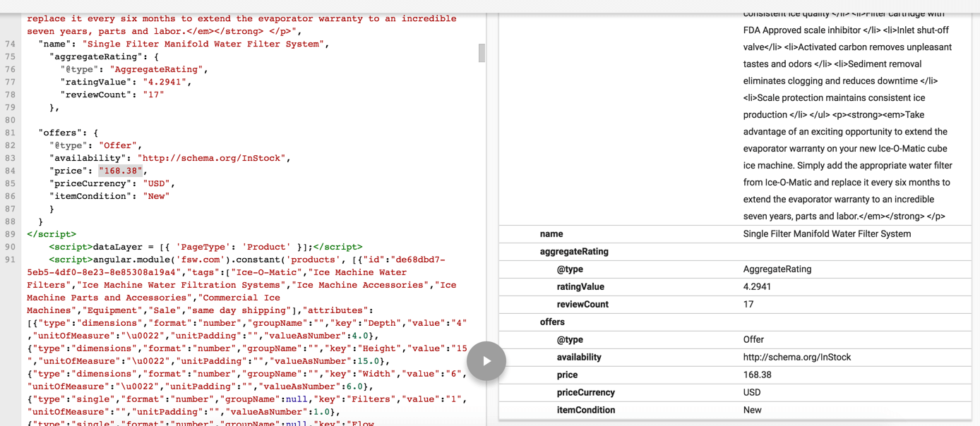This screenshot has height=426, width=980.
Task: Select line number 74 in the code gutter
Action: 10,44
